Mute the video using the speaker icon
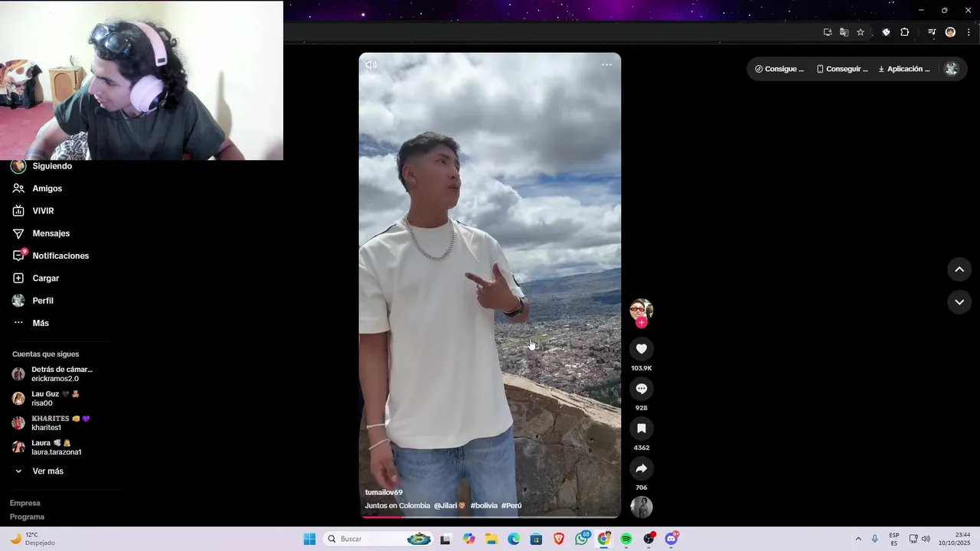980x551 pixels. [371, 65]
